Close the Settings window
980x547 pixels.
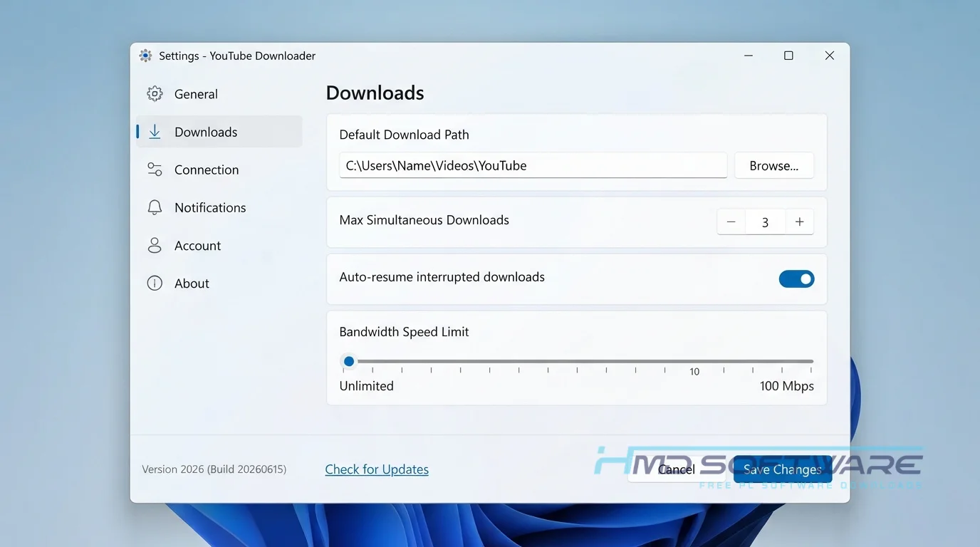pyautogui.click(x=830, y=56)
